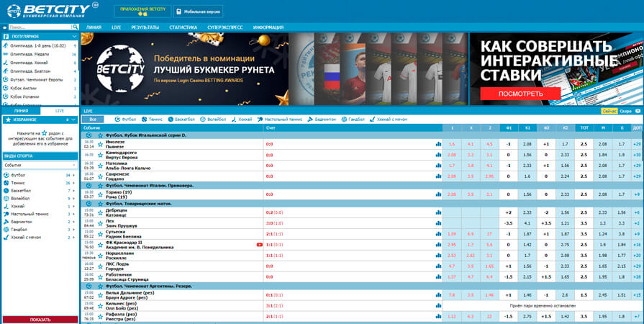The image size is (644, 324).
Task: Expand the Баскетбол sidebar arrow
Action: point(74,191)
